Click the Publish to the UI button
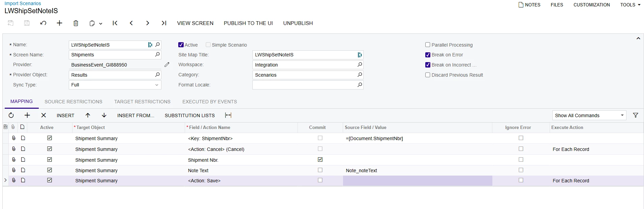This screenshot has width=644, height=209. click(248, 23)
